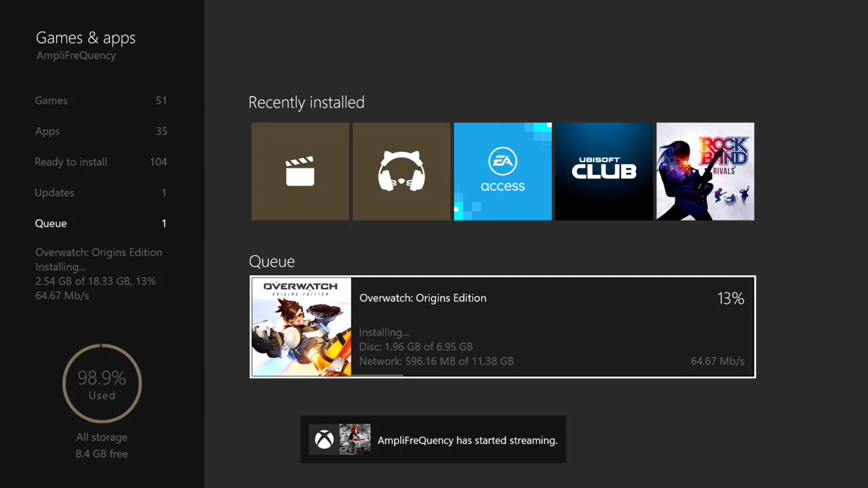Click the Games & apps heading
868x488 pixels.
pyautogui.click(x=86, y=38)
